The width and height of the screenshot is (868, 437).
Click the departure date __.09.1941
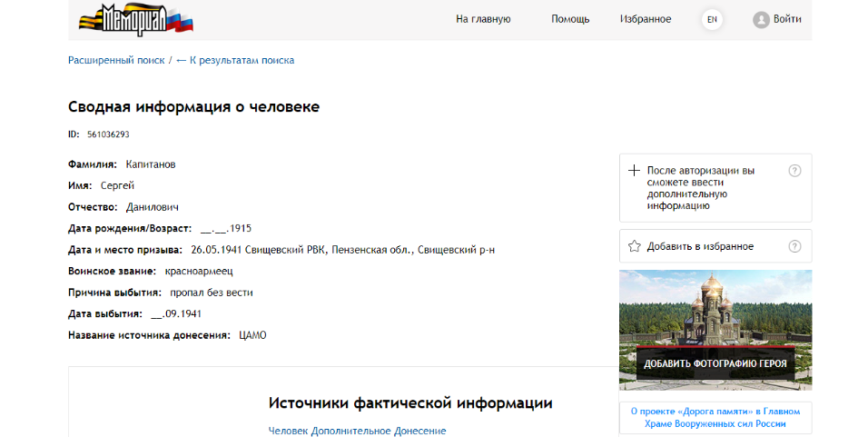[176, 314]
